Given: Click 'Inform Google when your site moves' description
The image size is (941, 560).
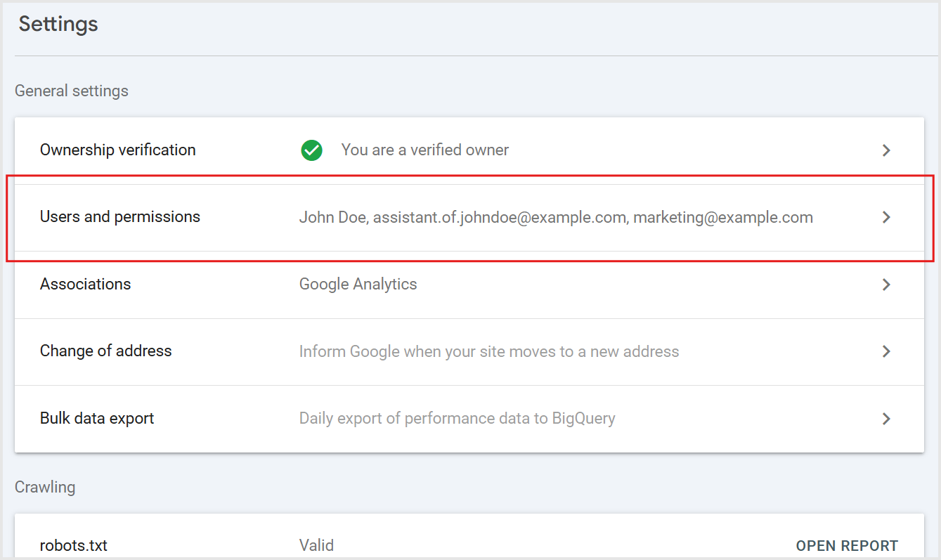Looking at the screenshot, I should point(489,351).
